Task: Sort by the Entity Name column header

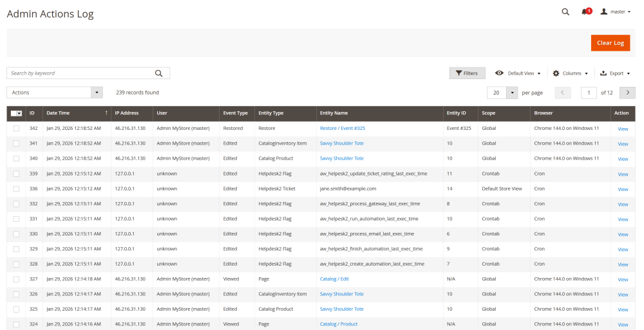Action: click(x=379, y=113)
